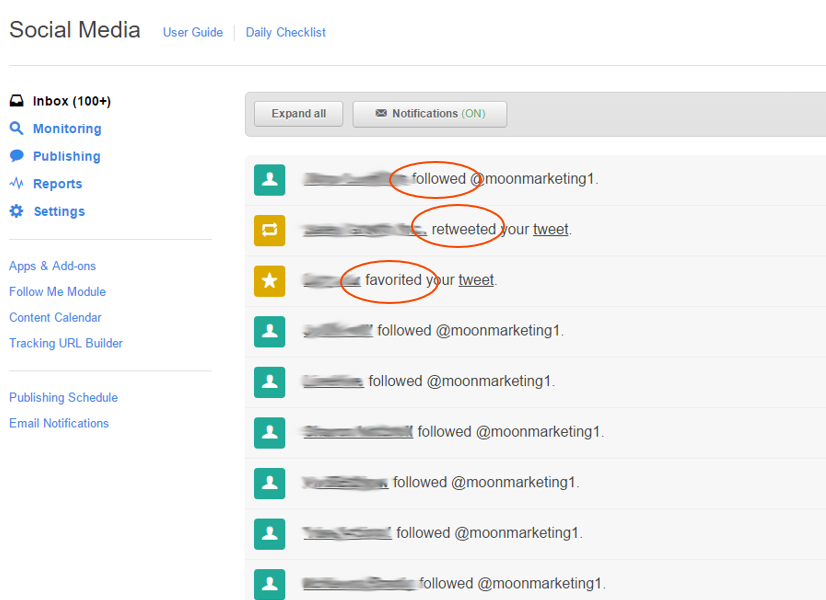This screenshot has height=600, width=826.
Task: Click the Social Media page heading
Action: (75, 30)
